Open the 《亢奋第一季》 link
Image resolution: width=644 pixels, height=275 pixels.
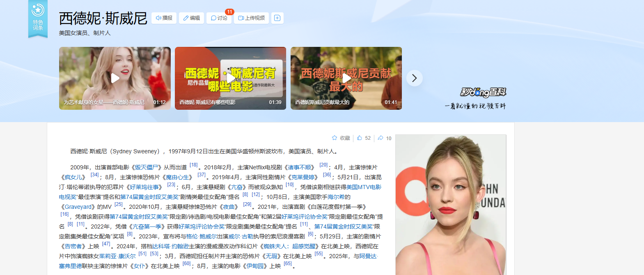click(147, 226)
